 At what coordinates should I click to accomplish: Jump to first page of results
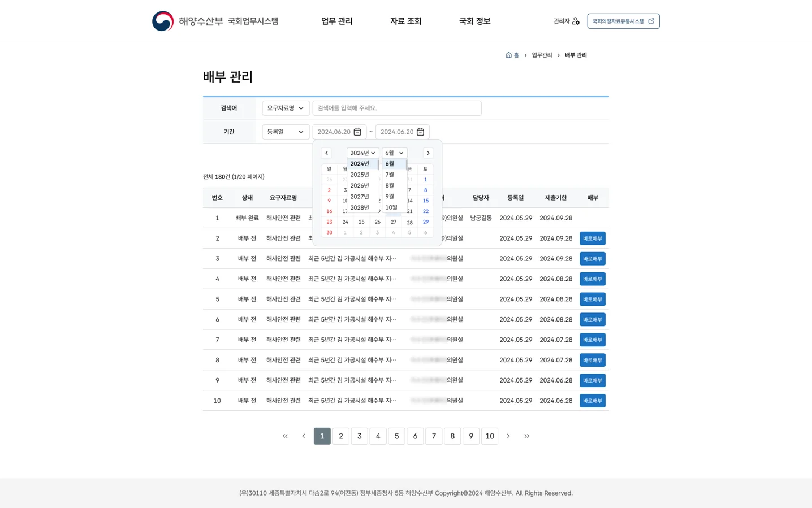[285, 436]
